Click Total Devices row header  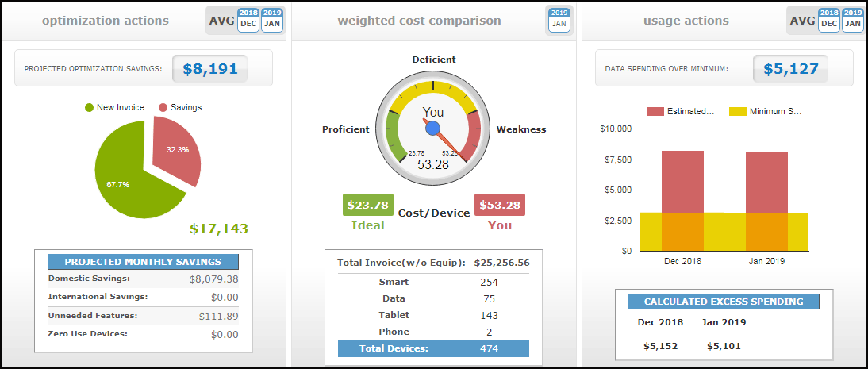click(x=394, y=348)
